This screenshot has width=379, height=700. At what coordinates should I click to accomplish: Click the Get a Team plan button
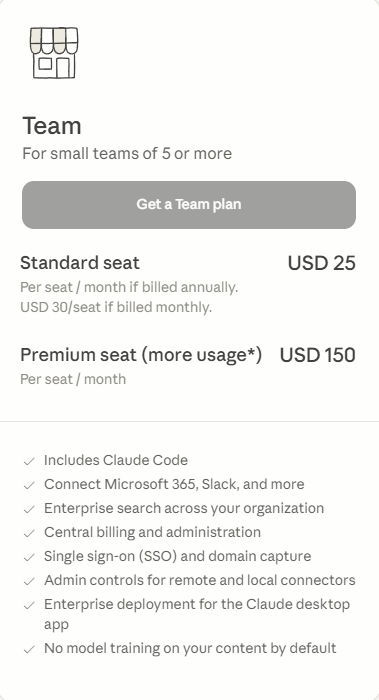pyautogui.click(x=189, y=205)
